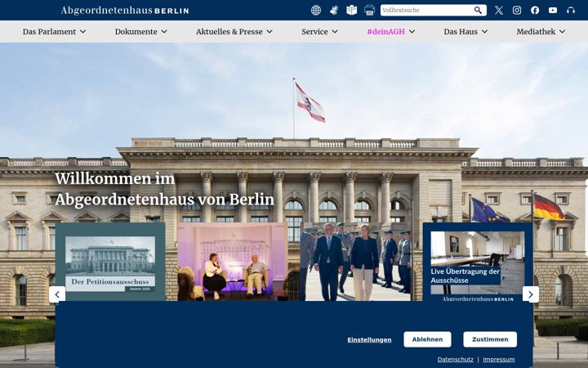Open the Impressum link
Image resolution: width=588 pixels, height=368 pixels.
499,359
